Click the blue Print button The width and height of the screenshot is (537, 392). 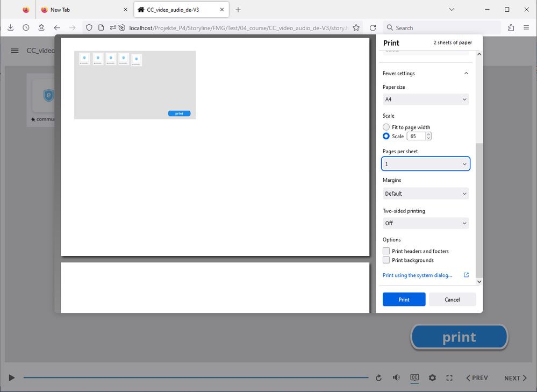click(404, 300)
